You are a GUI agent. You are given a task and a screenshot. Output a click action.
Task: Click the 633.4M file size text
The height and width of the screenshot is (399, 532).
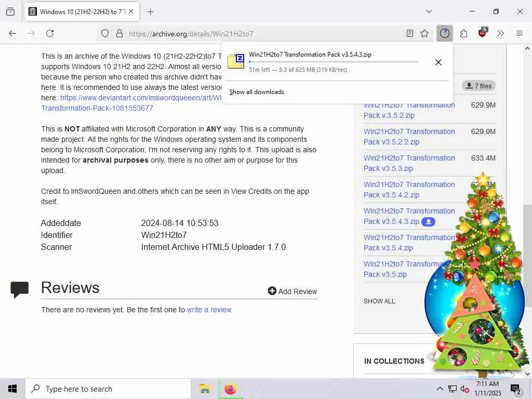(483, 158)
